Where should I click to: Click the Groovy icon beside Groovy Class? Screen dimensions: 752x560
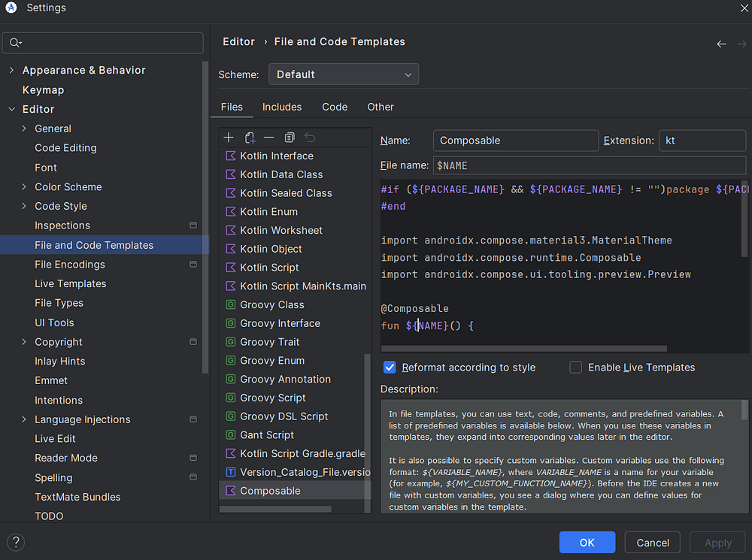click(x=231, y=304)
